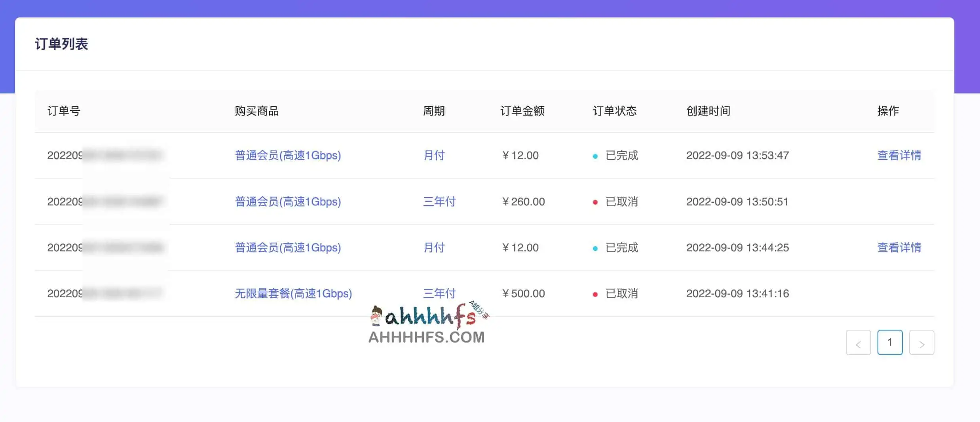Click 月付 billing cycle in first row

[434, 156]
